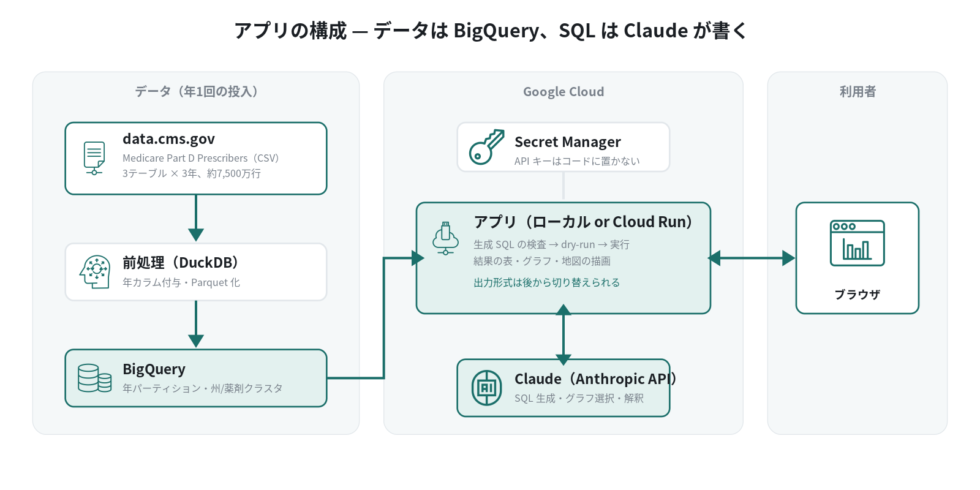The image size is (980, 490).
Task: Click the '生成 SQL の検査 → dry-run → 実行' line
Action: [551, 244]
